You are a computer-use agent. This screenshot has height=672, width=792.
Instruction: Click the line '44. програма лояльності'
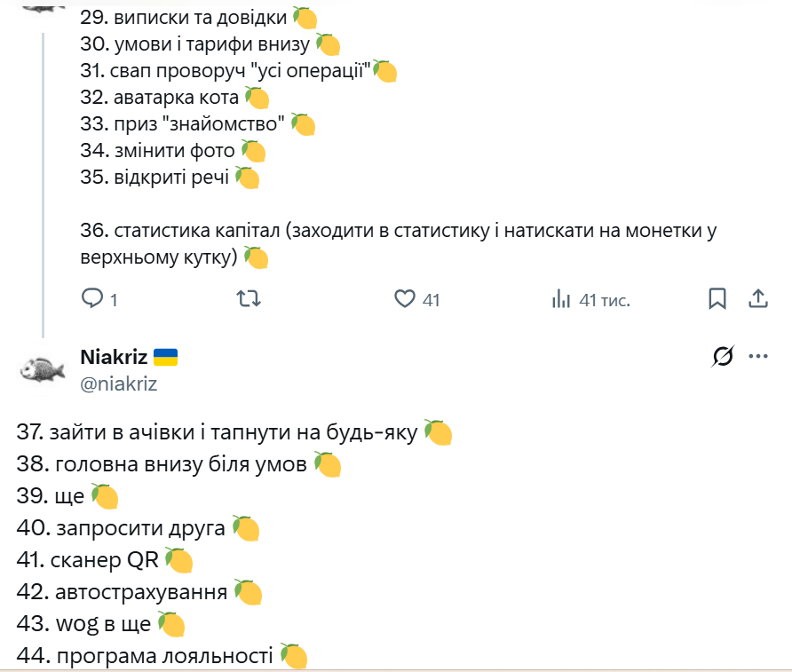(147, 656)
